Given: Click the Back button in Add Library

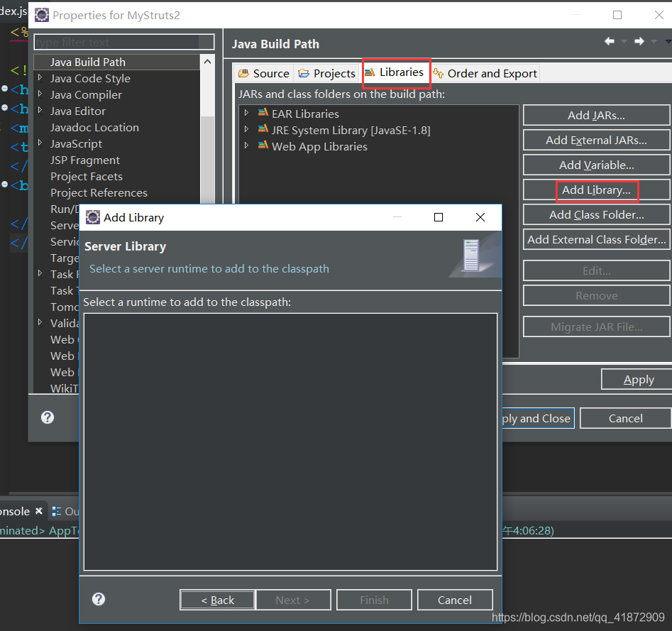Looking at the screenshot, I should (218, 600).
